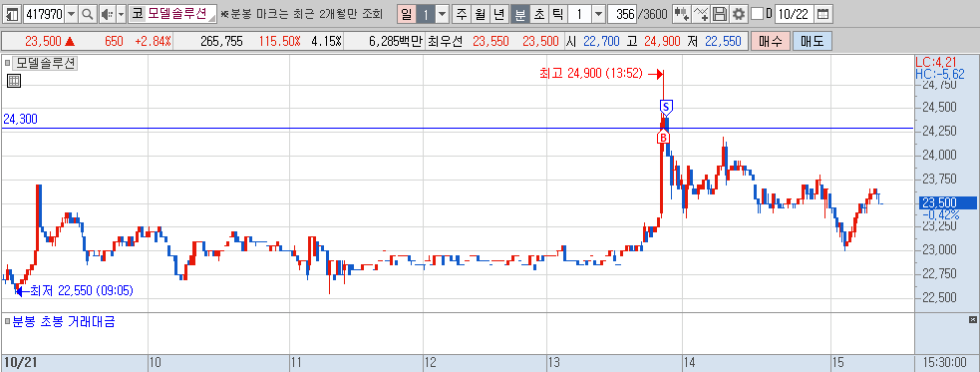
Task: Click the small square by 모델솔루션 chart label
Action: click(8, 63)
